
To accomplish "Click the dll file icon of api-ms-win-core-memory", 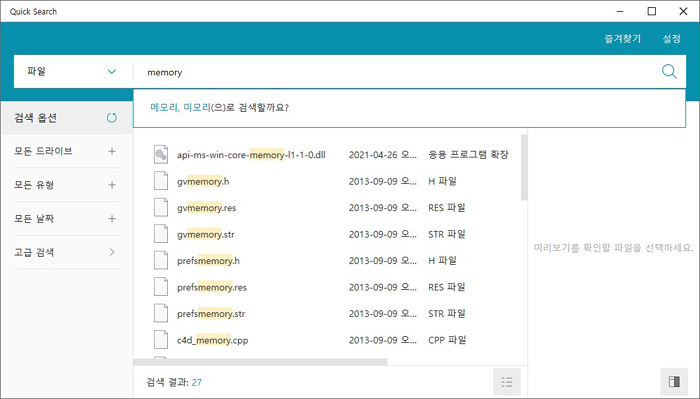I will [161, 155].
